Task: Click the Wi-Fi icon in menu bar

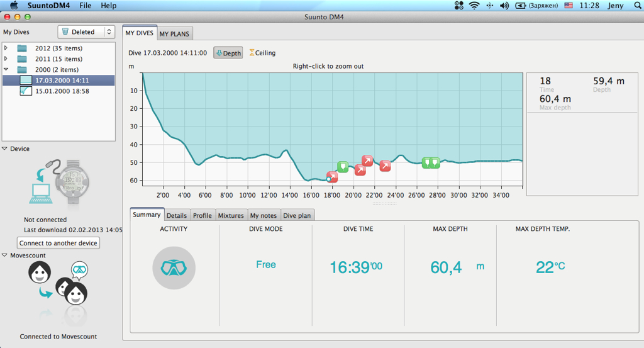Action: (x=474, y=6)
